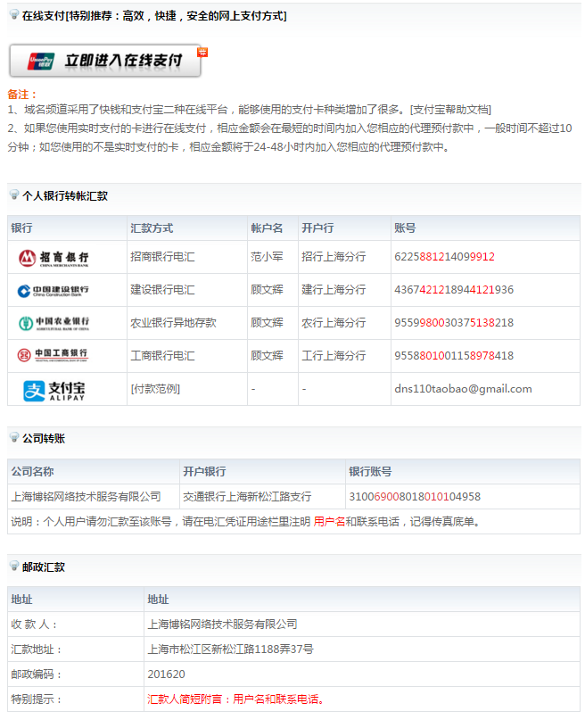Image resolution: width=585 pixels, height=728 pixels.
Task: Click the 中国农业银行 logo icon
Action: (x=54, y=323)
